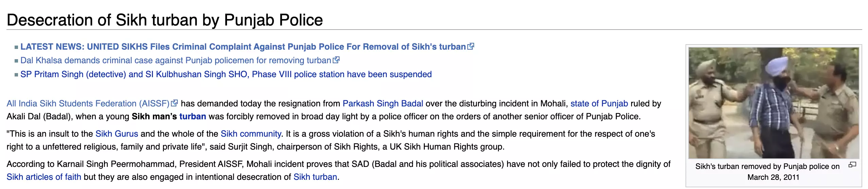The image size is (868, 189).
Task: Open the turban removal photo thumbnail
Action: [x=774, y=103]
